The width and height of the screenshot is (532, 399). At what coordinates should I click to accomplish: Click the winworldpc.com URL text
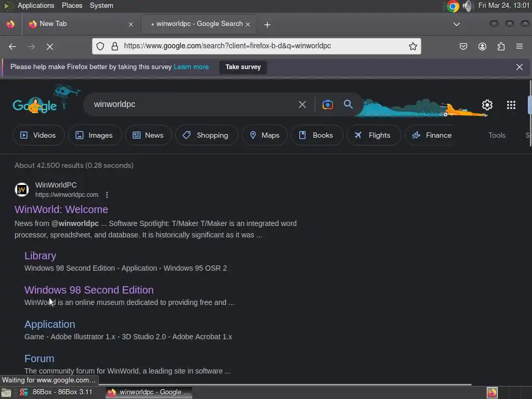pyautogui.click(x=67, y=195)
